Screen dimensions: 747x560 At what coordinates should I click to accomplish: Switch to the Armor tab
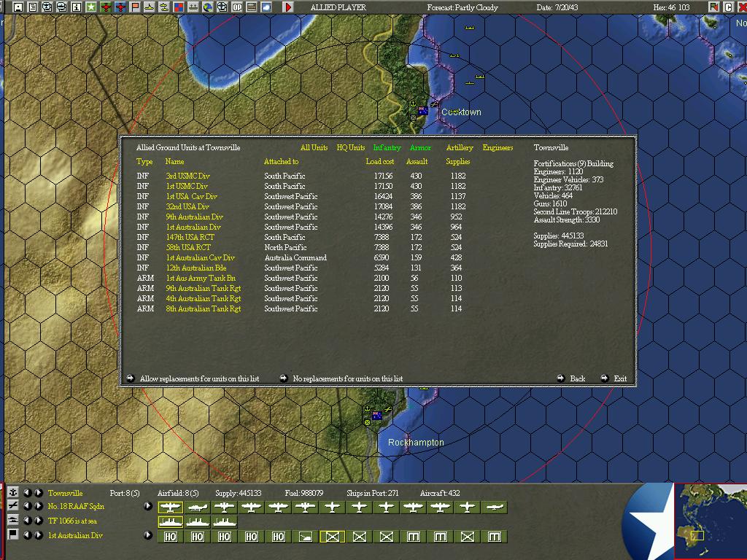[x=420, y=147]
